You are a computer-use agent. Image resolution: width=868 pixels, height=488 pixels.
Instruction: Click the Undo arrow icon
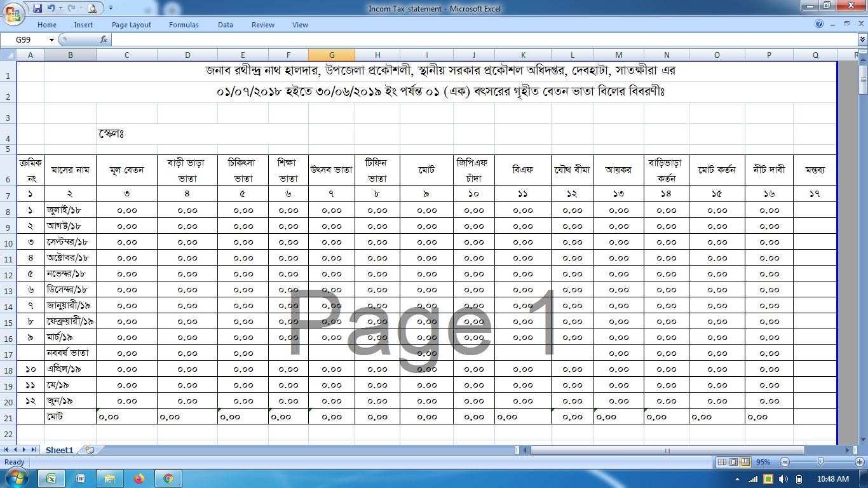51,8
